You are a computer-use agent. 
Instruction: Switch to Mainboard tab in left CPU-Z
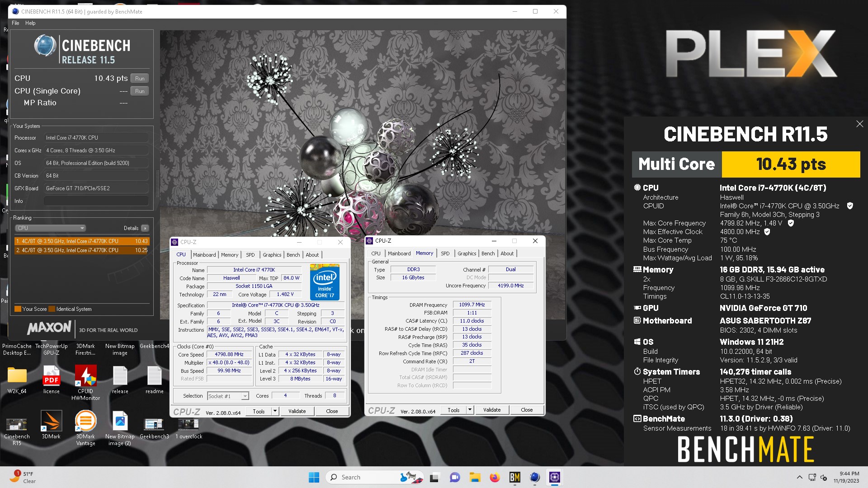204,255
